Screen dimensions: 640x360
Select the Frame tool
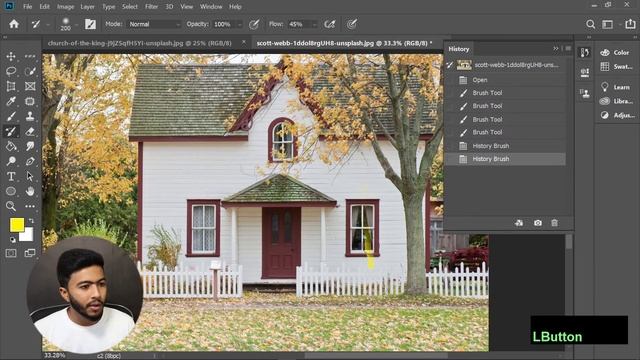coord(30,86)
